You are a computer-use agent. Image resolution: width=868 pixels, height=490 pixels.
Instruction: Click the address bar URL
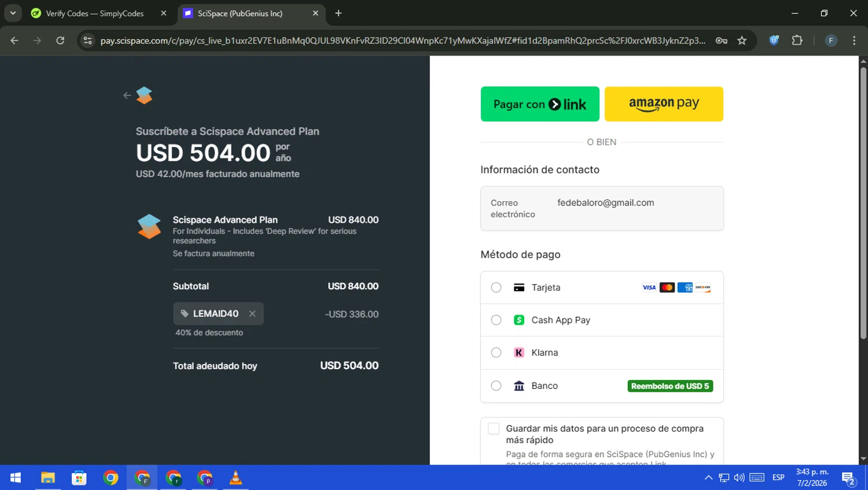pyautogui.click(x=403, y=40)
